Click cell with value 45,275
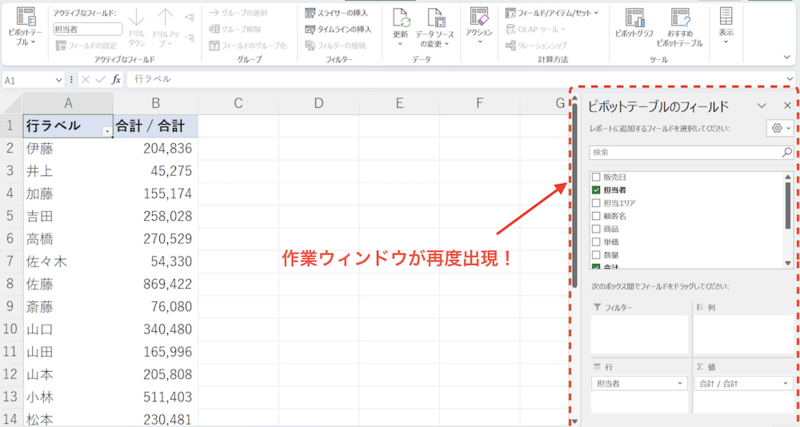This screenshot has height=427, width=800. tap(156, 171)
